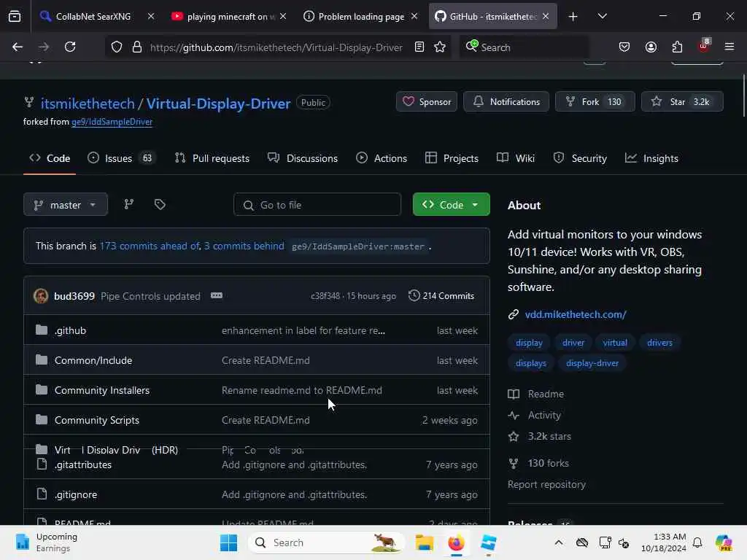
Task: Open a new tab with plus icon
Action: point(573,17)
